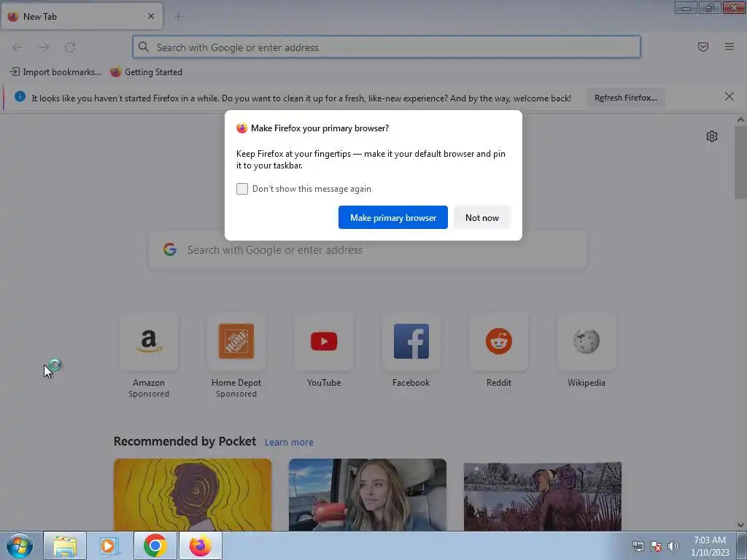Click the search magnifier in address bar
This screenshot has width=747, height=560.
click(x=144, y=47)
